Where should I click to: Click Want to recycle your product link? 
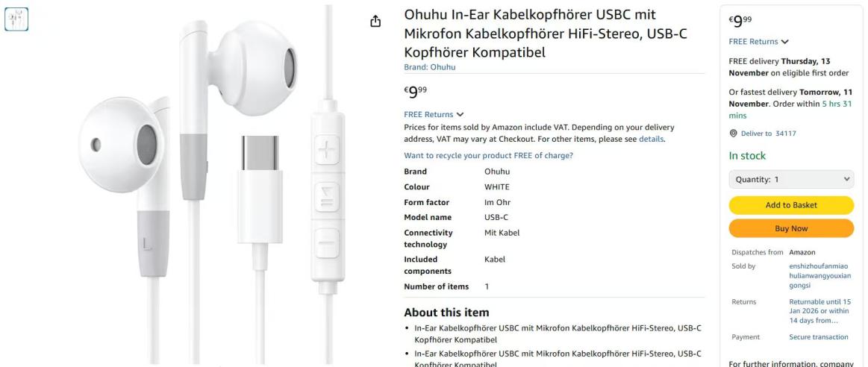488,156
